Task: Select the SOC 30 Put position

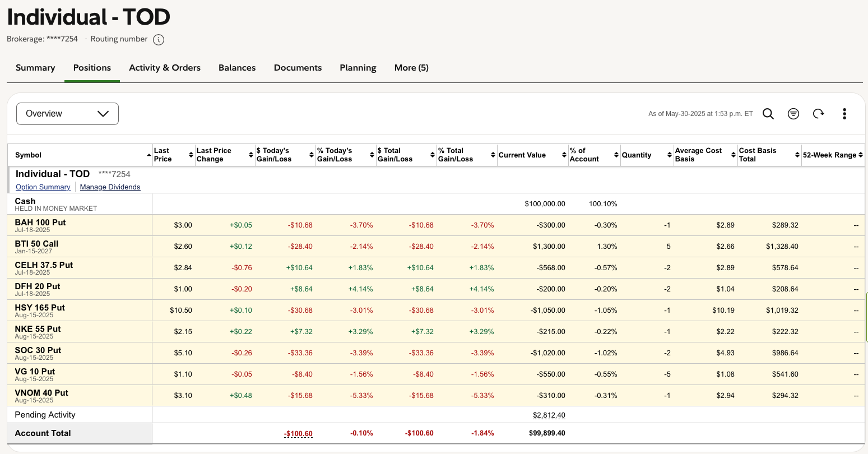Action: pyautogui.click(x=38, y=350)
